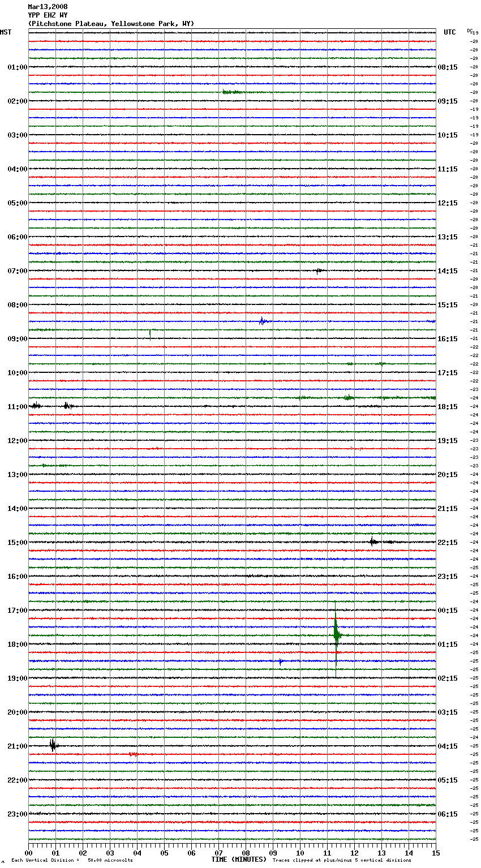Click the 04:15 UTC time label
Image resolution: width=481 pixels, height=868 pixels.
coord(448,746)
